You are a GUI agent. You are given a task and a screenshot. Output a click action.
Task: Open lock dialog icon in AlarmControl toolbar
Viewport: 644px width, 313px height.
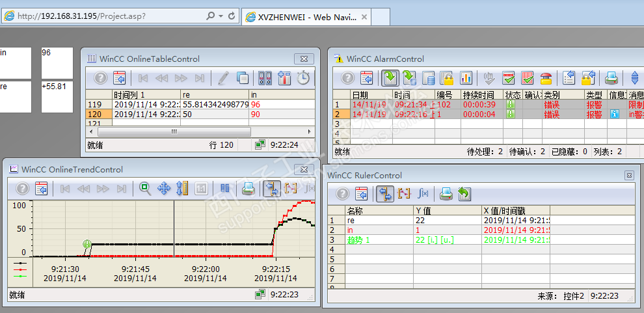tap(589, 77)
